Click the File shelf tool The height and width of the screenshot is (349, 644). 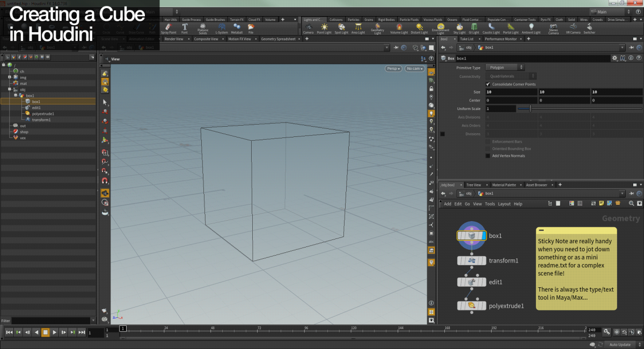251,28
